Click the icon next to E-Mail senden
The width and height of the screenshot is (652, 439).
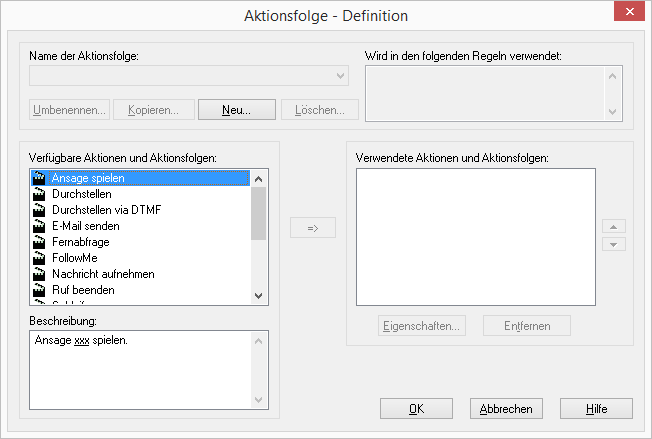coord(40,226)
